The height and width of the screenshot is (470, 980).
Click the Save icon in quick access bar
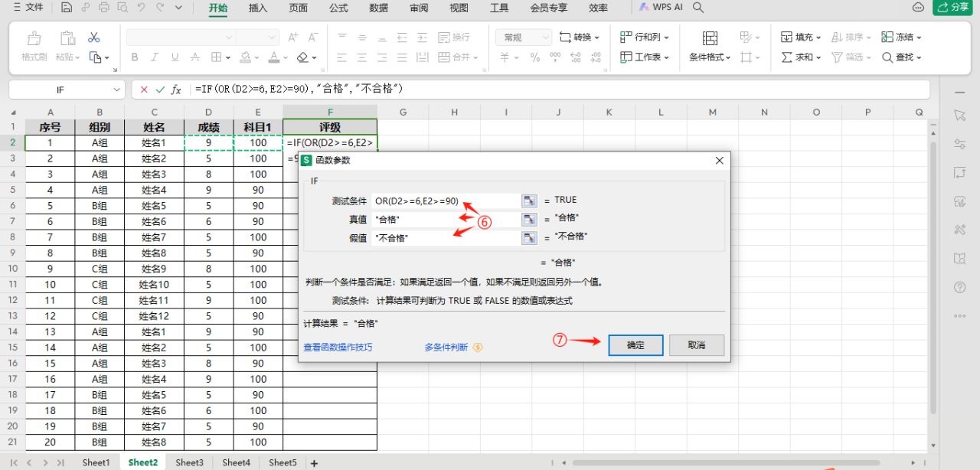tap(67, 8)
